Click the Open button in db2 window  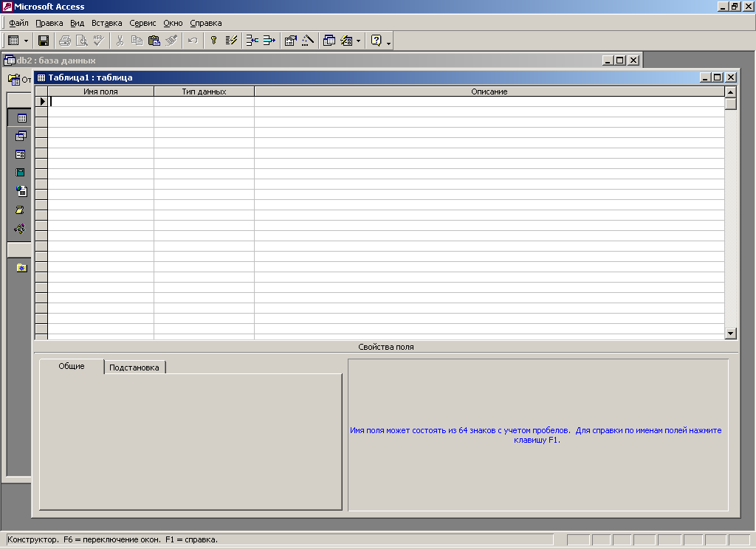(19, 80)
